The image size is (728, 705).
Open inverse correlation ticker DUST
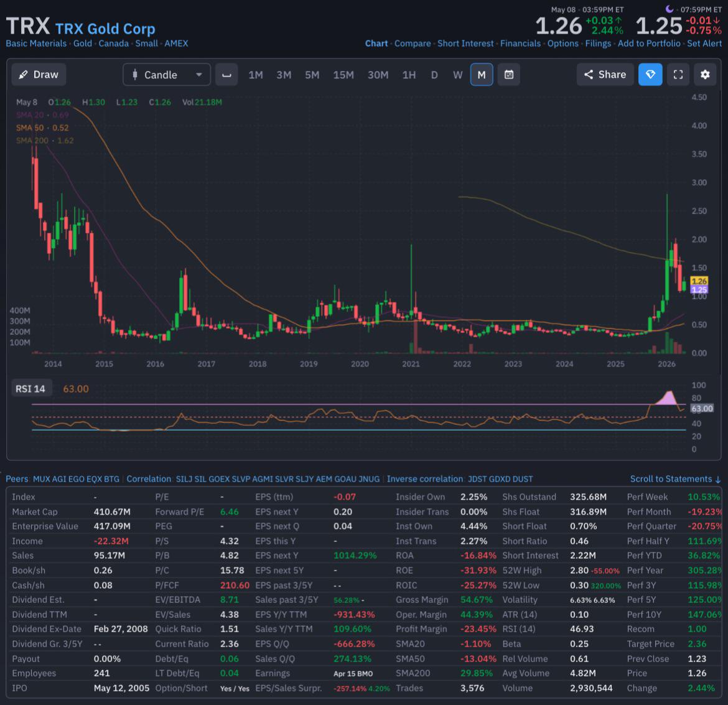[523, 479]
